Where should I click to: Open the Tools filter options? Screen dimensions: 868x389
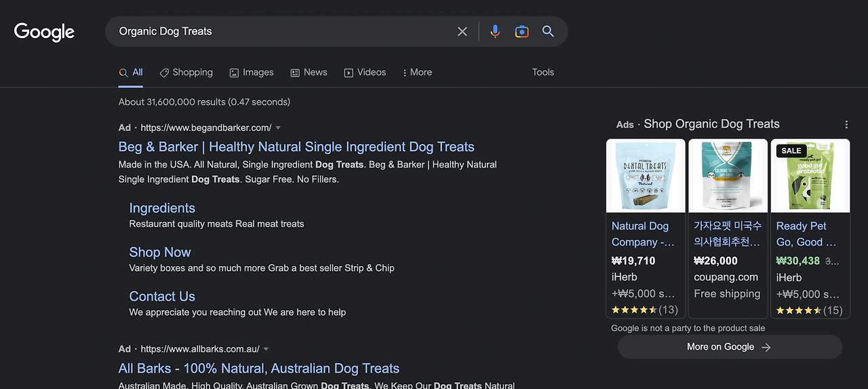pos(543,73)
